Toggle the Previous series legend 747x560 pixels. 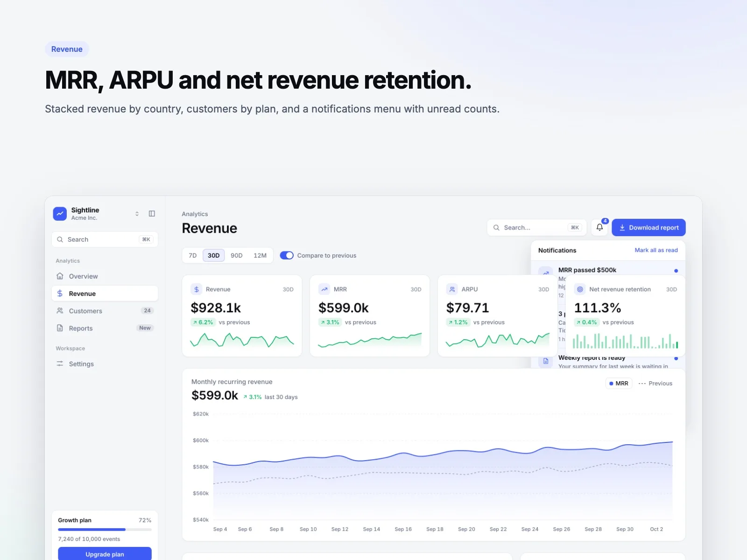click(655, 384)
